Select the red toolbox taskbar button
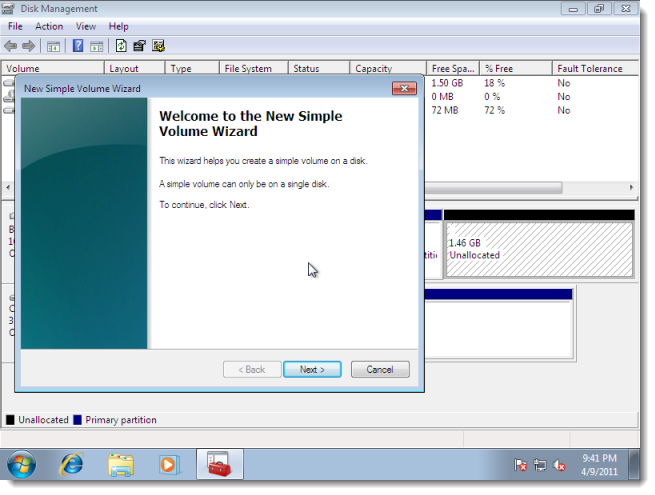Screen dimensions: 655x495 click(220, 464)
